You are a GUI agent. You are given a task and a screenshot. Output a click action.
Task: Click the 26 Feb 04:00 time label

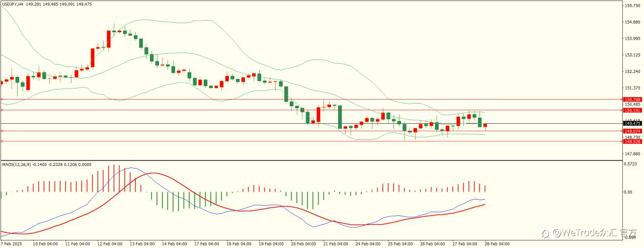pos(433,244)
